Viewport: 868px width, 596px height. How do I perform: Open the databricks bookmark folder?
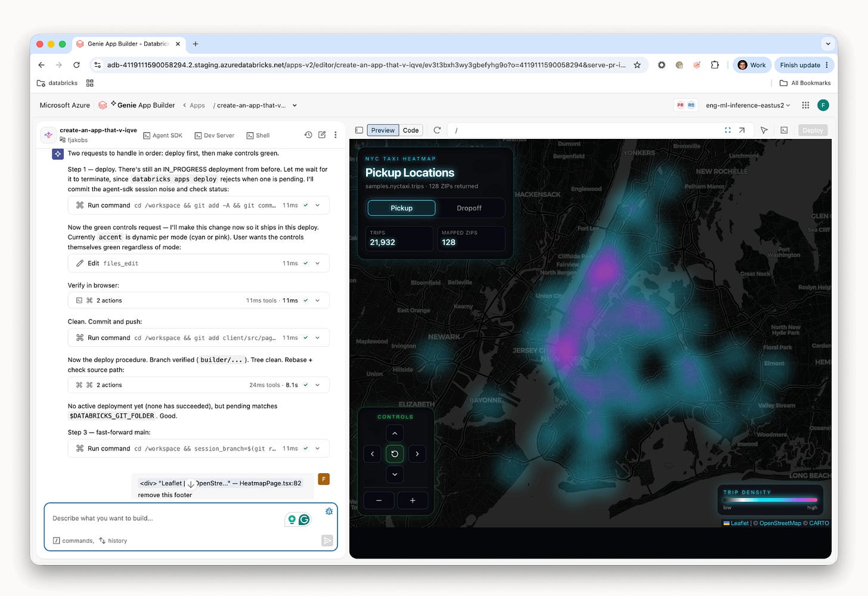[x=57, y=83]
